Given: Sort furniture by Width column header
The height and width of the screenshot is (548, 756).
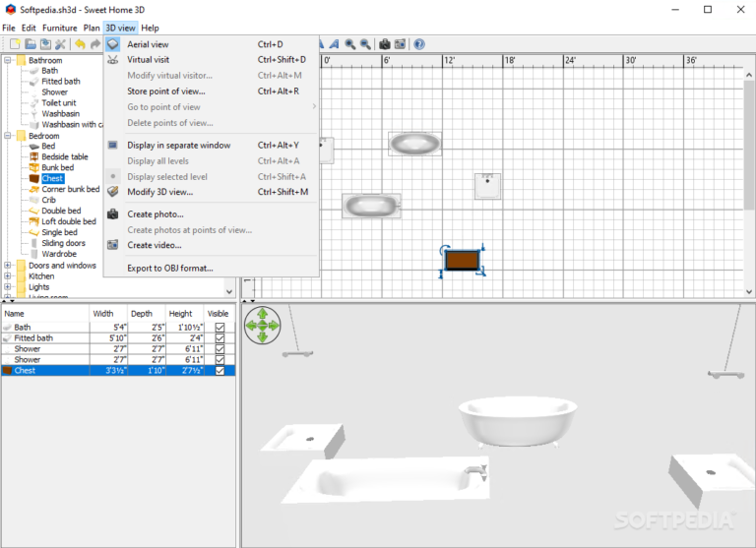Looking at the screenshot, I should pos(108,313).
